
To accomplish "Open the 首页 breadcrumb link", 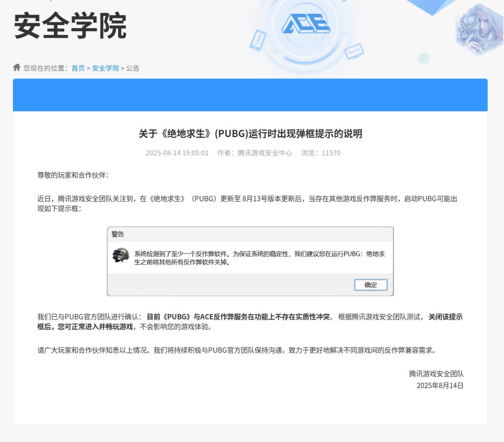I will click(79, 68).
